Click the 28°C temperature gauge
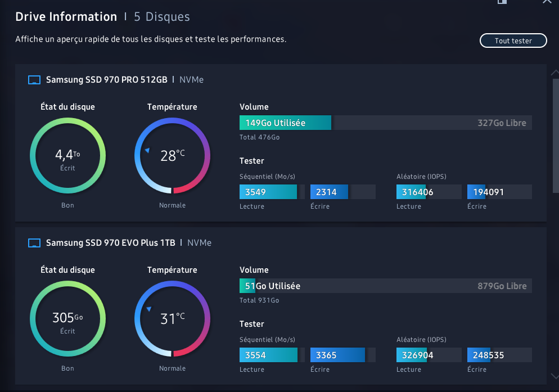 pos(172,156)
